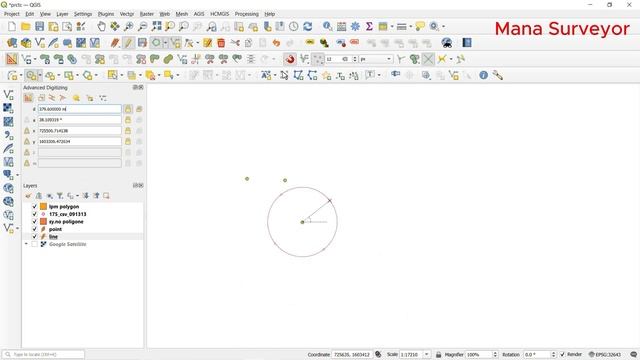Click the blue information circle icon

click(484, 75)
